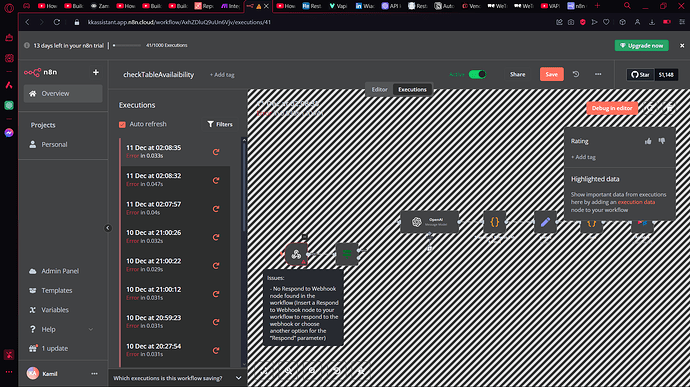This screenshot has width=690, height=387.
Task: Click thumbs down icon in Rating panel
Action: [662, 141]
